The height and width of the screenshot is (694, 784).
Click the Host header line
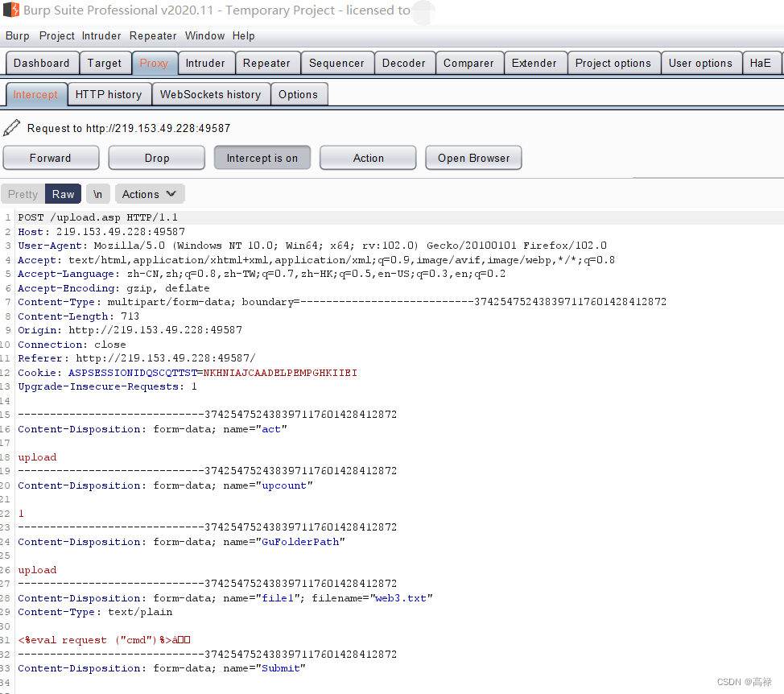[x=101, y=232]
